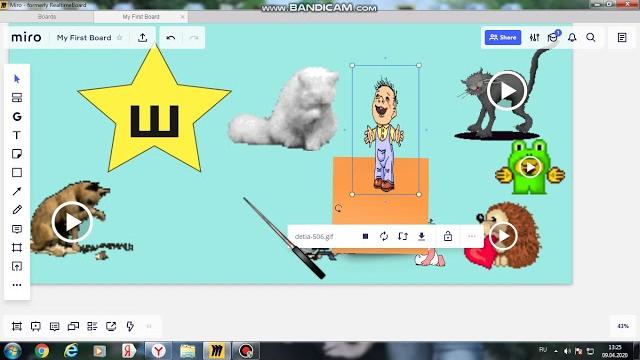The height and width of the screenshot is (360, 640).
Task: Click the Export board icon
Action: 142,38
